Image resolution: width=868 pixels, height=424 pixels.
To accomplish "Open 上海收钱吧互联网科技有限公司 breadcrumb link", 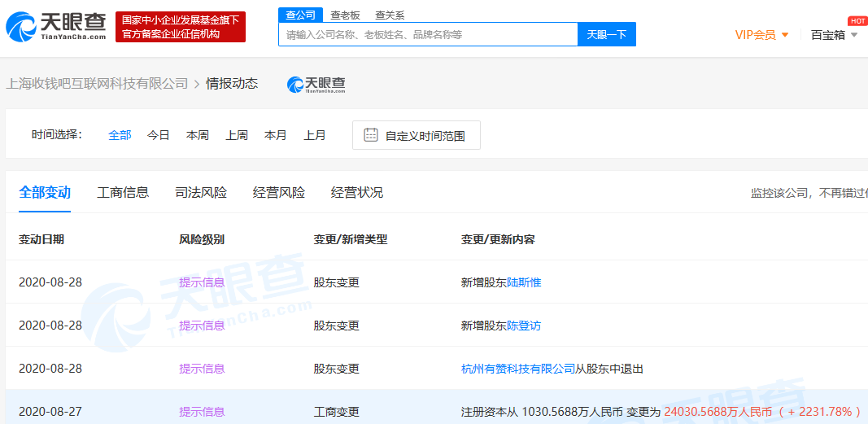I will [x=97, y=84].
